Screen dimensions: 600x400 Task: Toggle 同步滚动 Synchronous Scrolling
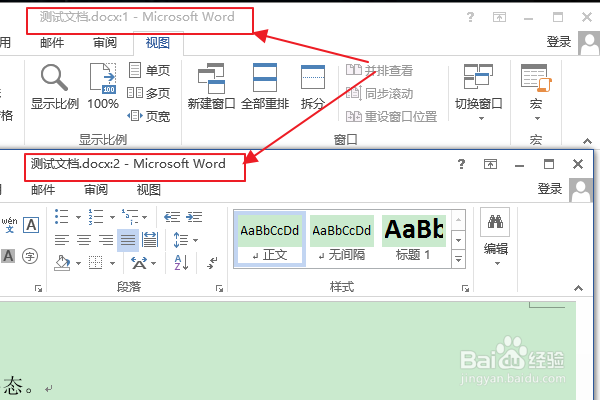click(x=380, y=93)
